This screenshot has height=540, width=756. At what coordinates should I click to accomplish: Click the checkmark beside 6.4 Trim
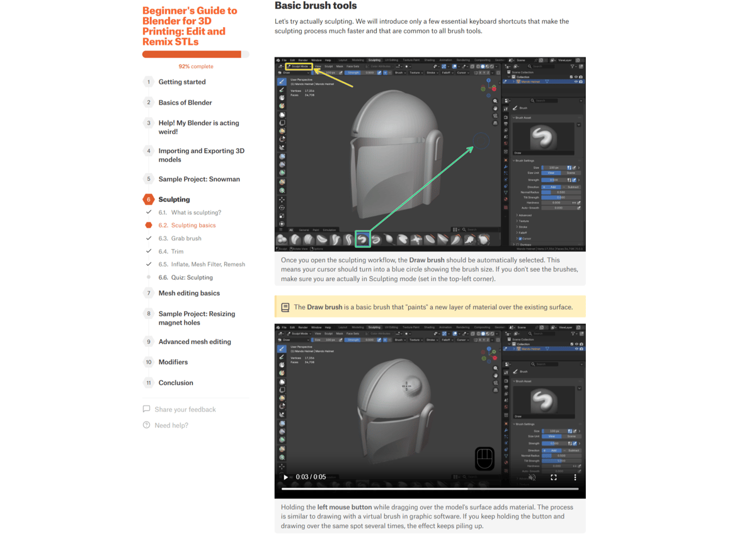(x=149, y=251)
